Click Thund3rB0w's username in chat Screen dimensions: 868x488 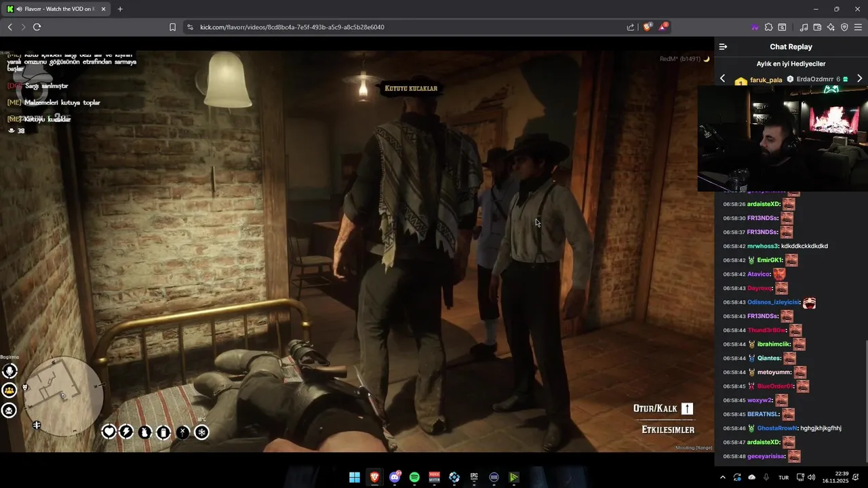[766, 330]
